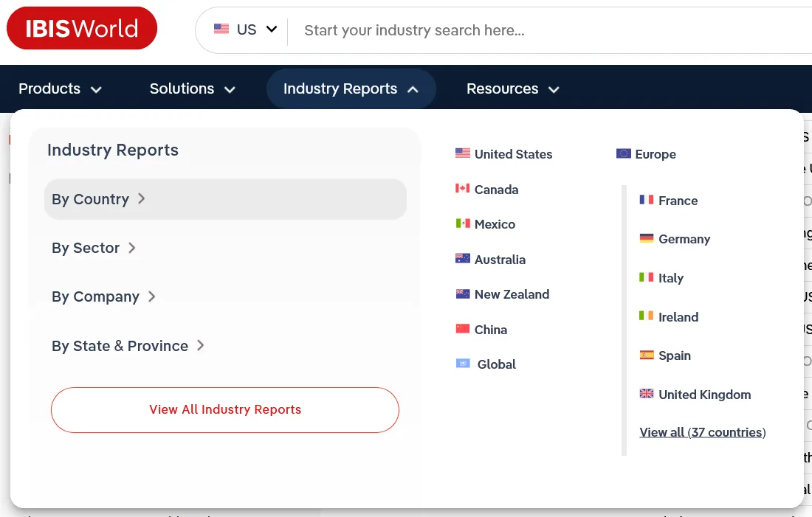This screenshot has height=517, width=812.
Task: Expand Resources dropdown chevron
Action: 554,89
